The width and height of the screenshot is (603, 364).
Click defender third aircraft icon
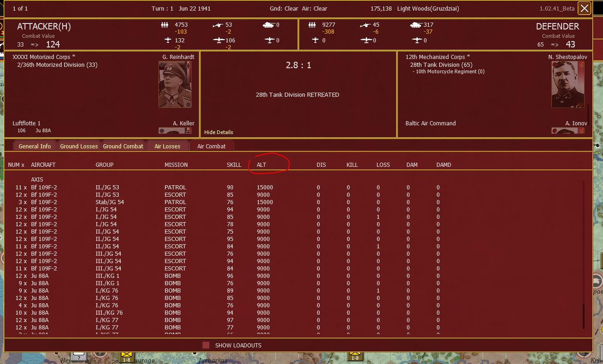[417, 40]
